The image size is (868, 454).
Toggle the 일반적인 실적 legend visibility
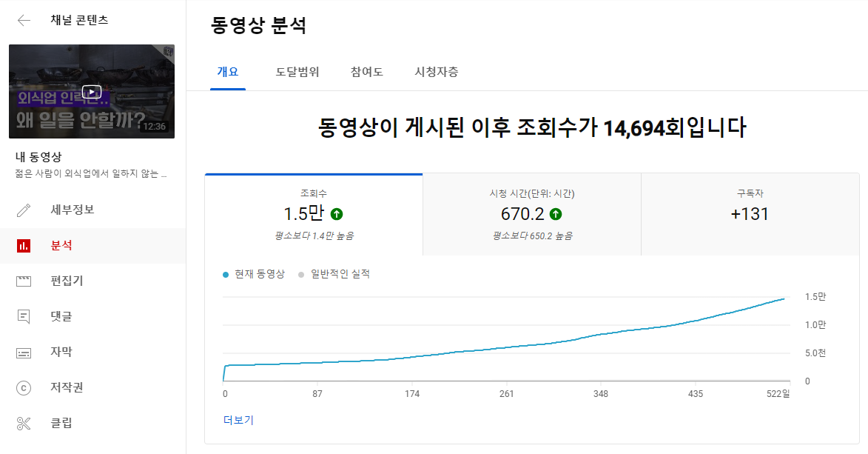click(340, 273)
